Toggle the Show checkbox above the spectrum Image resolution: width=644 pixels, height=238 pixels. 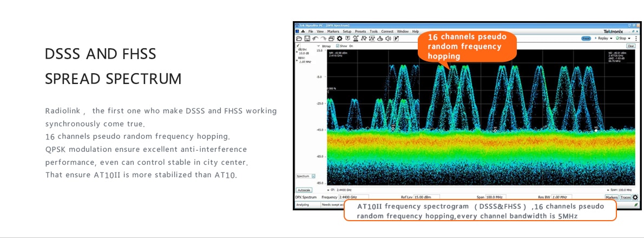pyautogui.click(x=338, y=46)
